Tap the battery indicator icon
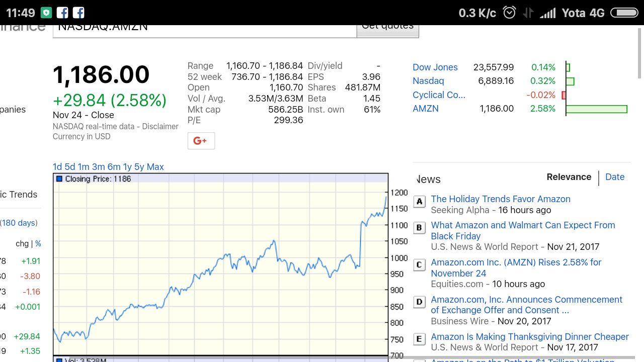 click(x=624, y=13)
